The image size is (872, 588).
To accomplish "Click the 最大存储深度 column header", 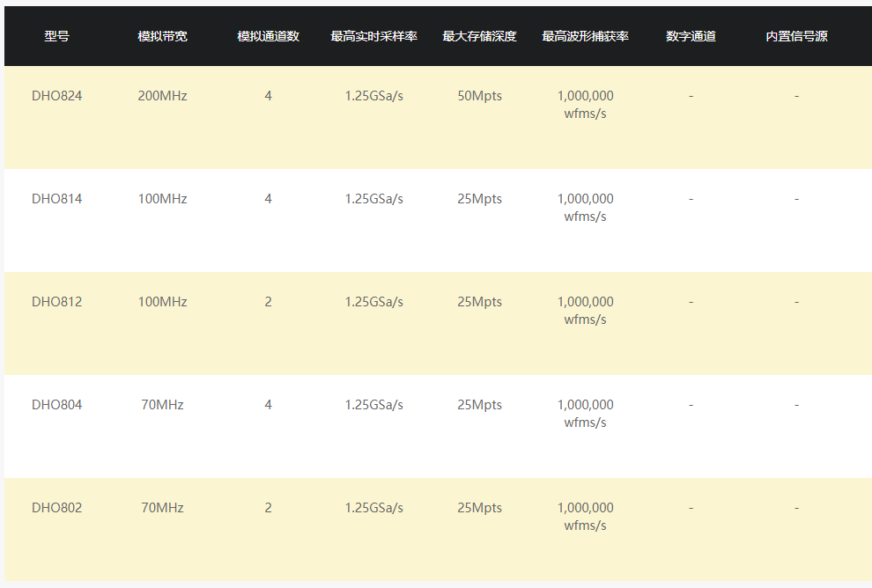I will pyautogui.click(x=479, y=36).
